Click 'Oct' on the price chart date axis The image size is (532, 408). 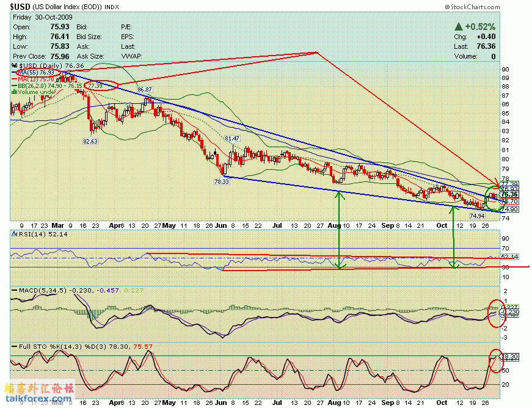point(442,225)
